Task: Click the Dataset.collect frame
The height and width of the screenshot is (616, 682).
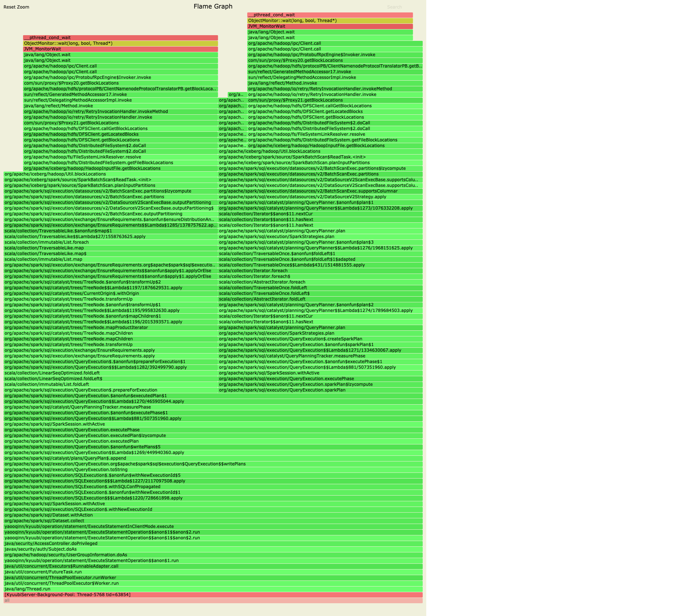Action: (x=213, y=521)
